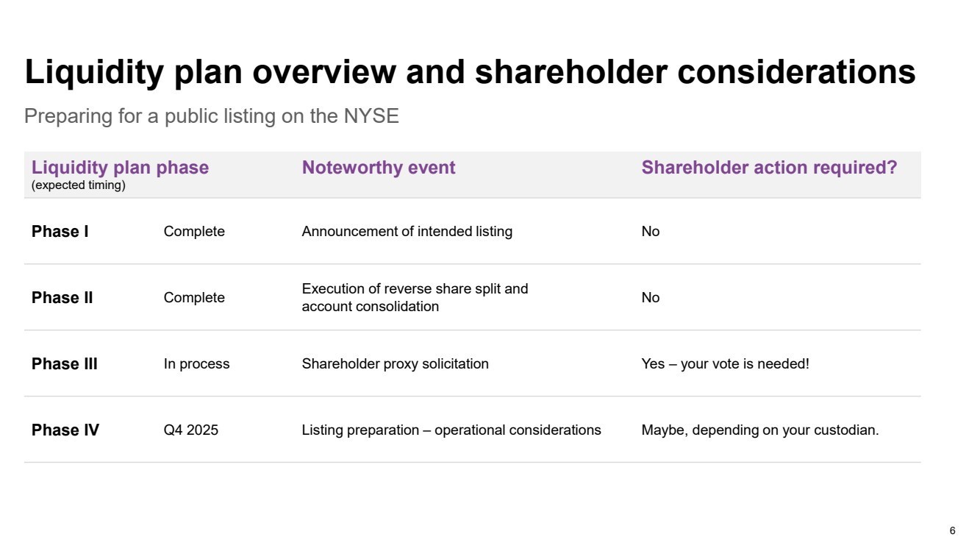Select the '(expected timing)' note text
This screenshot has height=551, width=980.
point(79,185)
